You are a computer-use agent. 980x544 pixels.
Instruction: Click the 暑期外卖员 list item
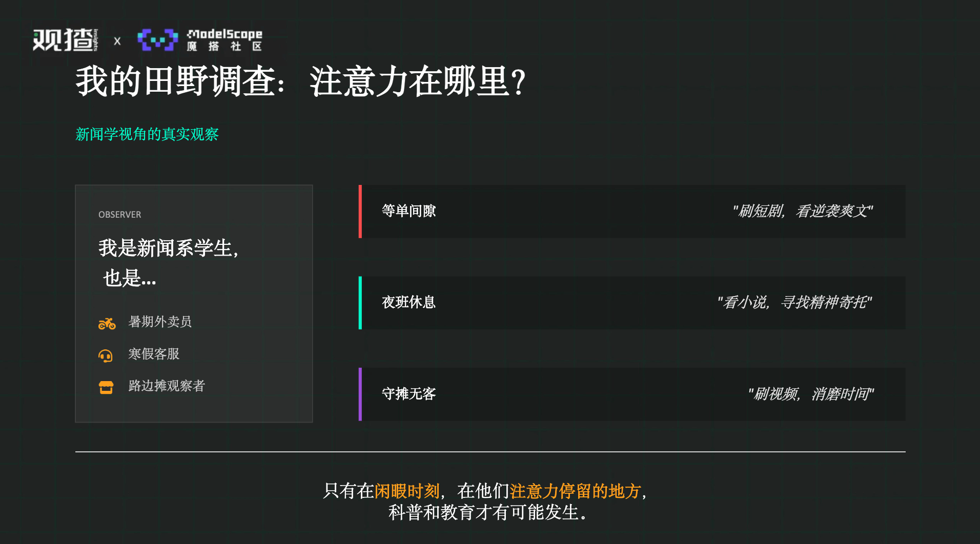(160, 322)
